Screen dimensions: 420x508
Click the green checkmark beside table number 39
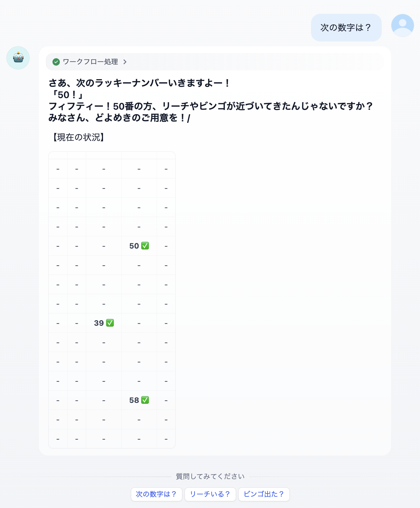[110, 323]
